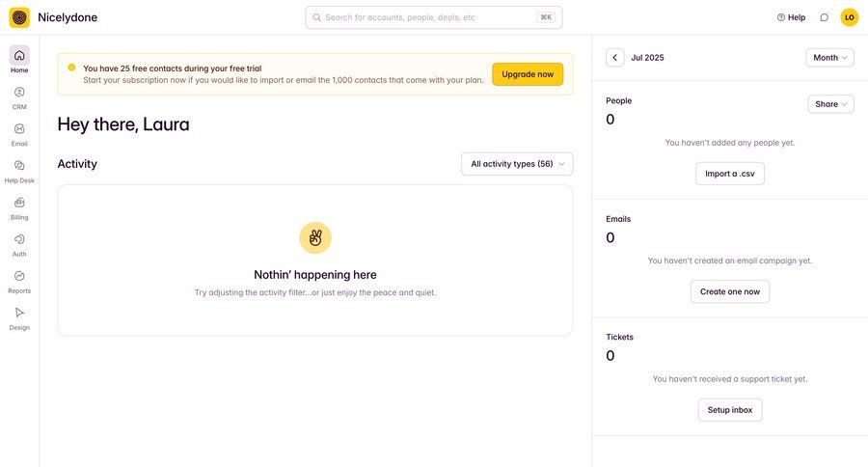Open the LO user avatar menu
Screen dimensions: 868x467
pyautogui.click(x=849, y=17)
